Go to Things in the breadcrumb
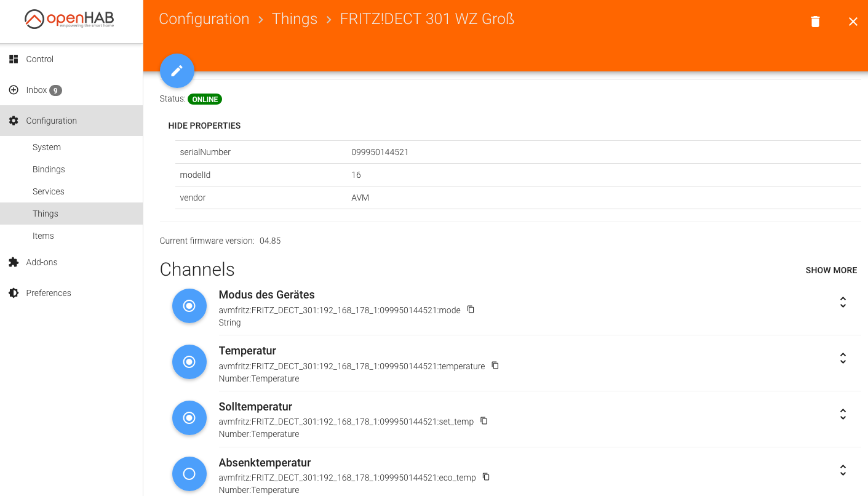 click(295, 19)
